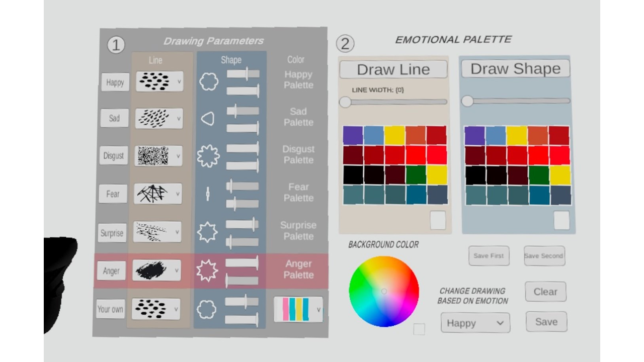Open the Surprise line brush dropdown
The height and width of the screenshot is (362, 644).
point(157,232)
